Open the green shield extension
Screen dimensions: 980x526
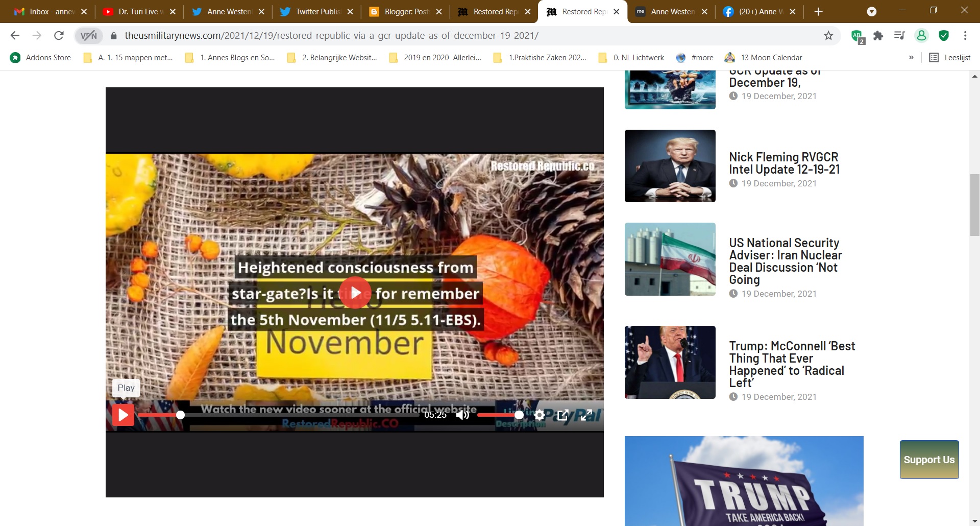[944, 36]
